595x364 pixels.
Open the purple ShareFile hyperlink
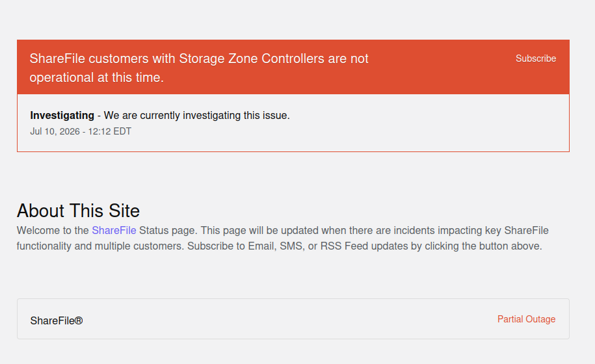[x=114, y=231]
